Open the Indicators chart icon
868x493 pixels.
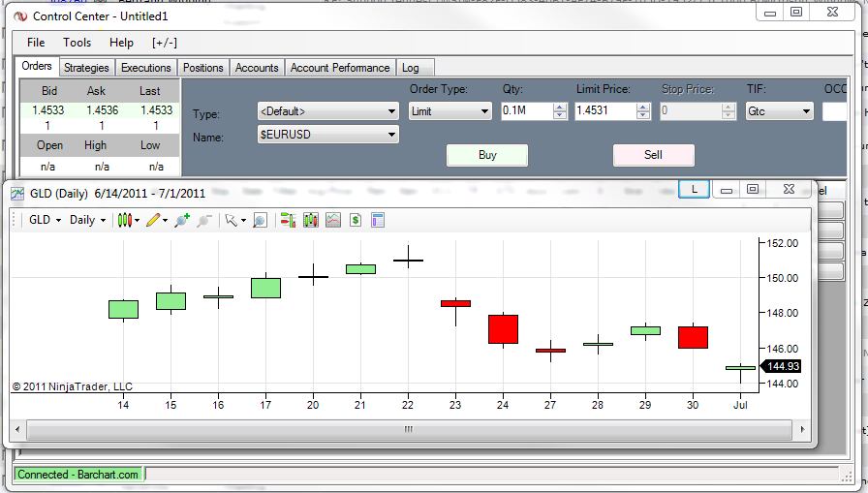click(x=333, y=220)
